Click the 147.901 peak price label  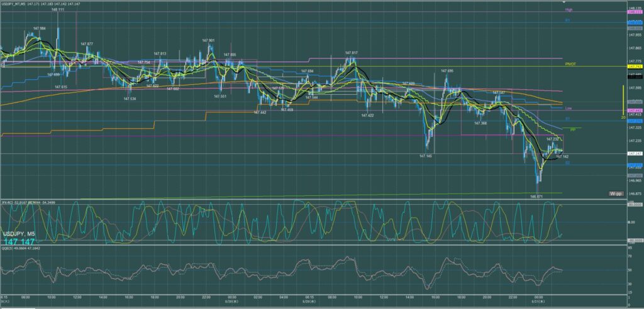pyautogui.click(x=209, y=40)
